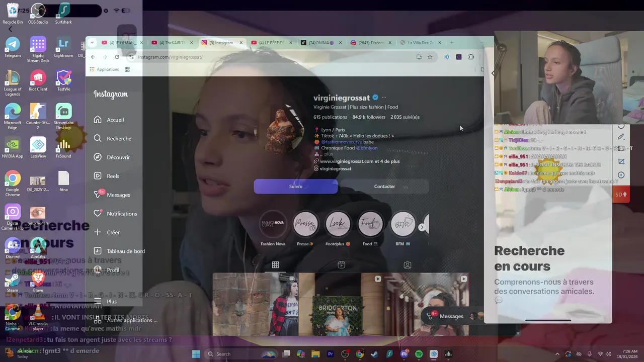Open tab search dropdown in Chrome

pyautogui.click(x=92, y=43)
